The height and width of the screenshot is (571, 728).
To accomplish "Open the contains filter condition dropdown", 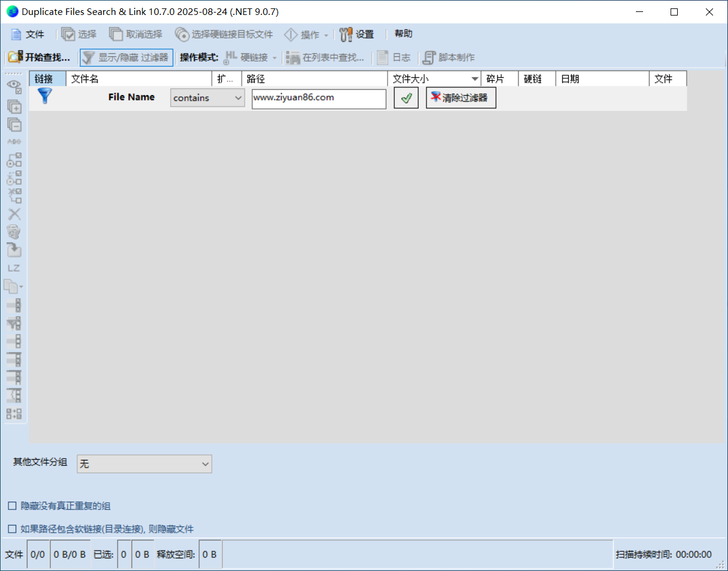I will [x=207, y=98].
